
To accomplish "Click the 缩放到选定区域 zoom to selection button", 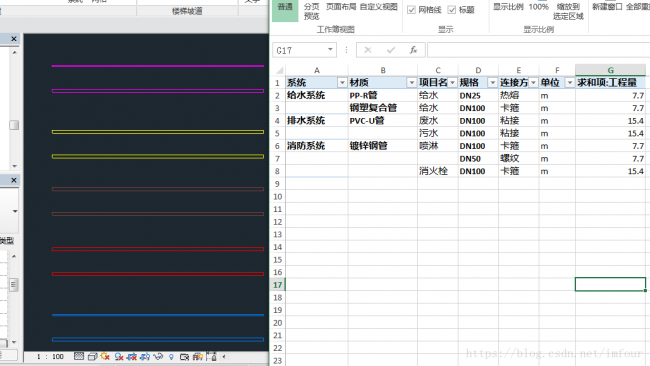I will click(568, 11).
